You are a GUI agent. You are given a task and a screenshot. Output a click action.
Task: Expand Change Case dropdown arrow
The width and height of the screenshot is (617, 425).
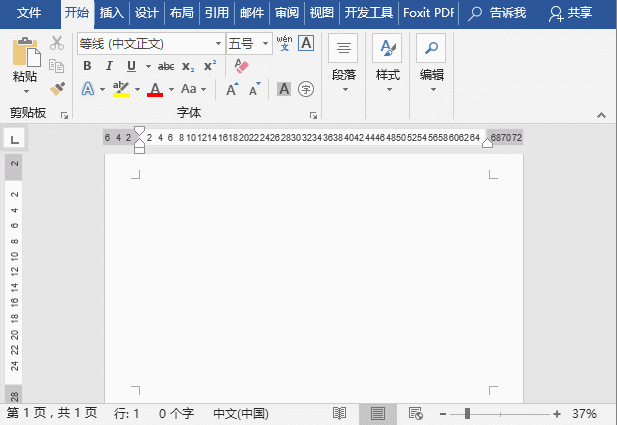(203, 89)
